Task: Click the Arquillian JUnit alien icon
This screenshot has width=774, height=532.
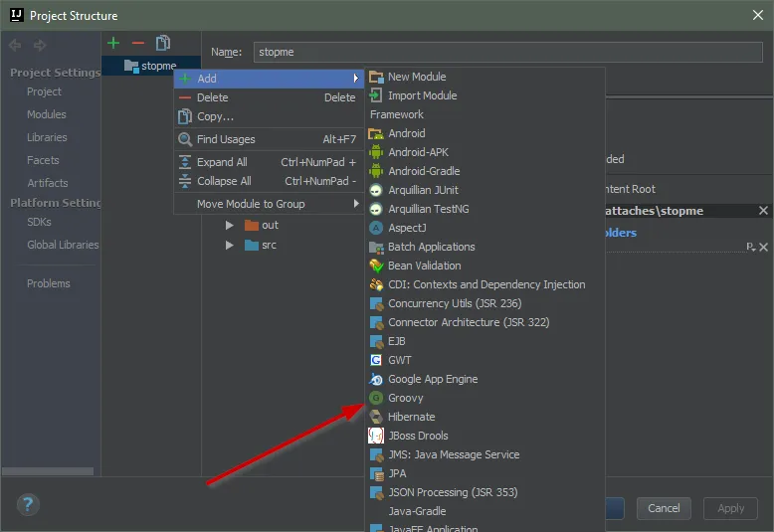Action: point(376,191)
